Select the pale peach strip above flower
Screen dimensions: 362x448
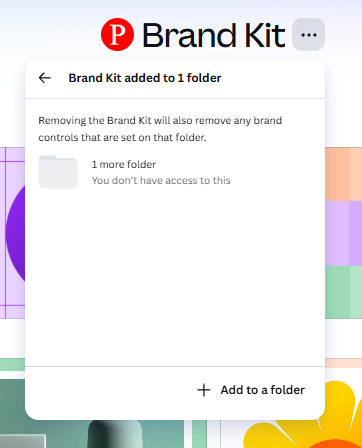[x=343, y=363]
